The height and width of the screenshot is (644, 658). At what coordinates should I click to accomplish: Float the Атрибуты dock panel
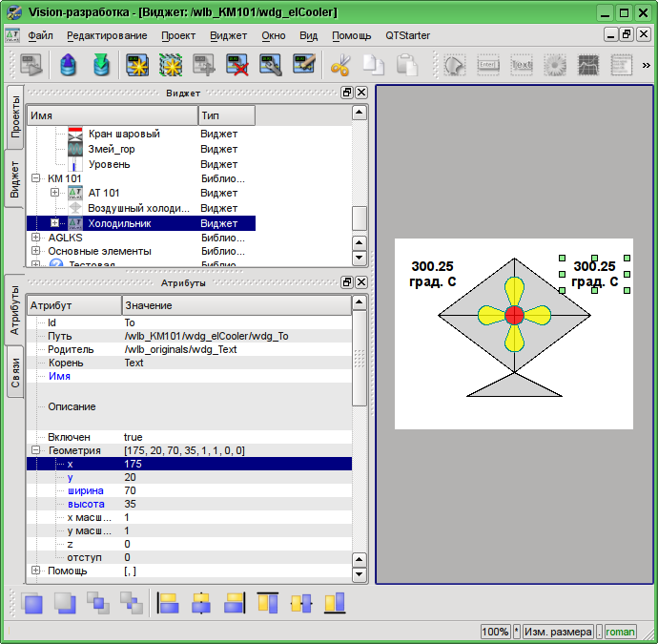(347, 283)
